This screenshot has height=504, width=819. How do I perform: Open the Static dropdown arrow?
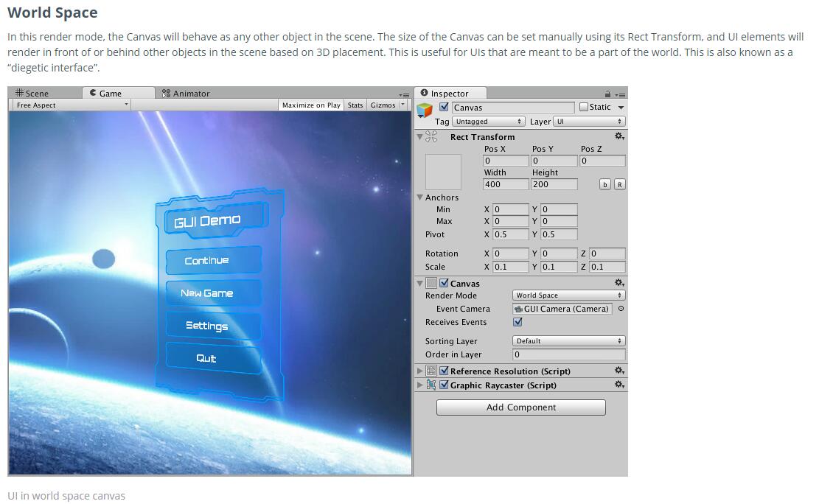tap(621, 107)
